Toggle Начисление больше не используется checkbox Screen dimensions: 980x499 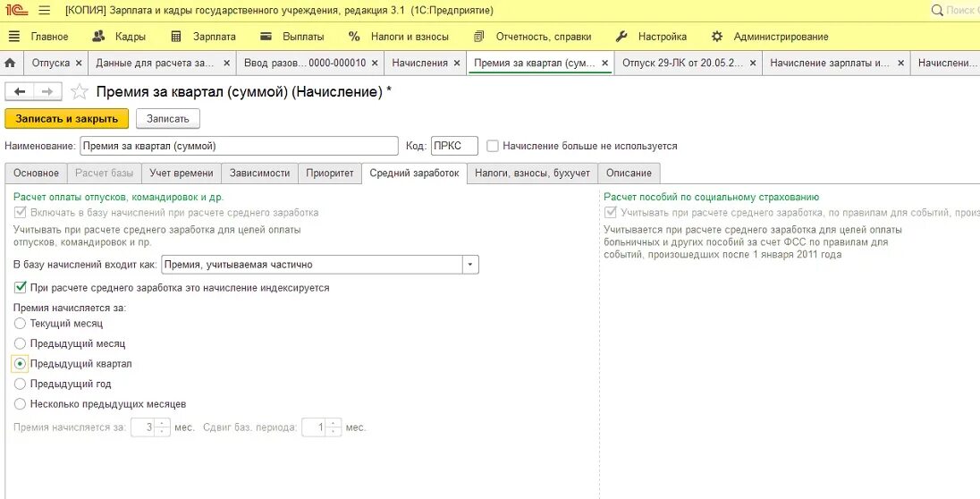pyautogui.click(x=493, y=146)
